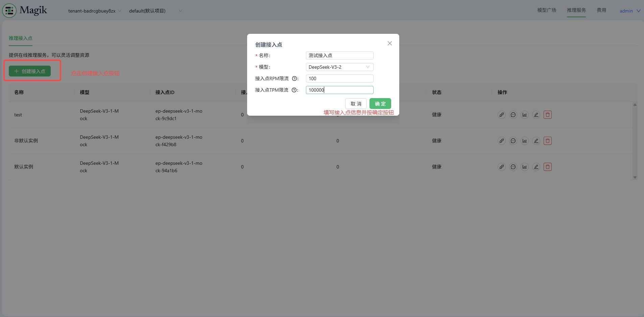The image size is (644, 317).
Task: Click the Magik logo icon
Action: pos(9,10)
